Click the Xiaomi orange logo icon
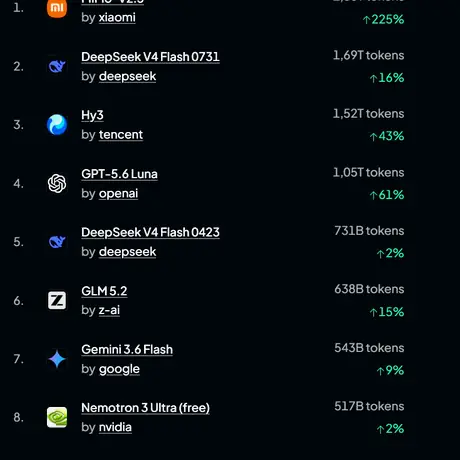Screen dimensions: 460x460 pos(57,8)
